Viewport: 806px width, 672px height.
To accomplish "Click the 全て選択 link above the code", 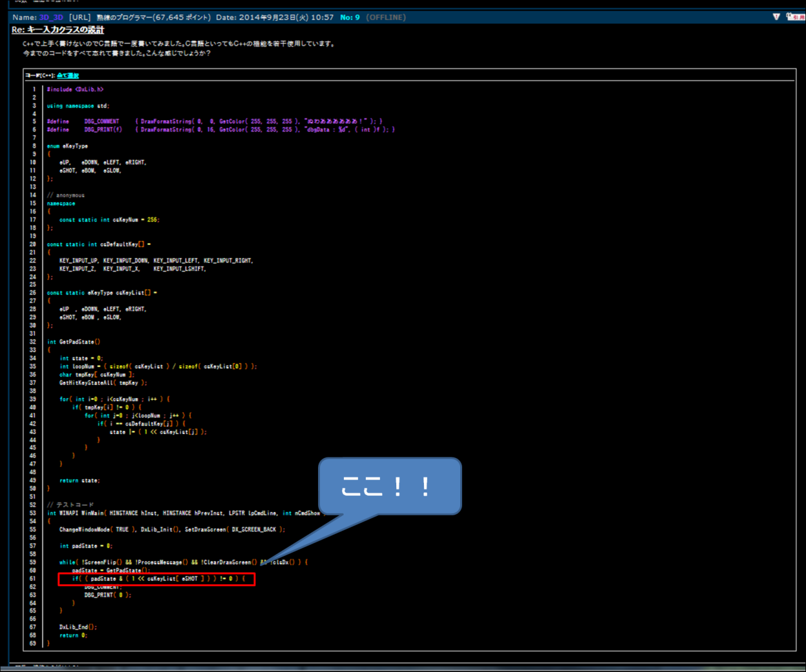I will pos(68,76).
